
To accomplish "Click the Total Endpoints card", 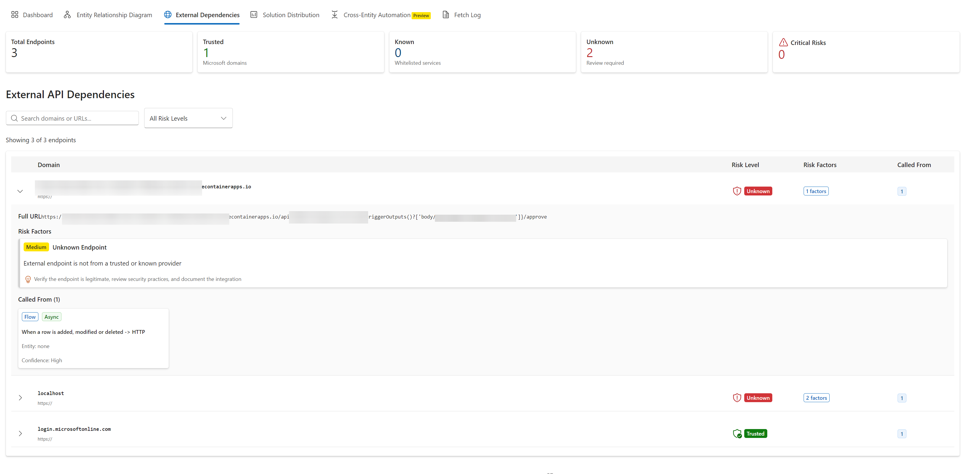I will [x=99, y=52].
